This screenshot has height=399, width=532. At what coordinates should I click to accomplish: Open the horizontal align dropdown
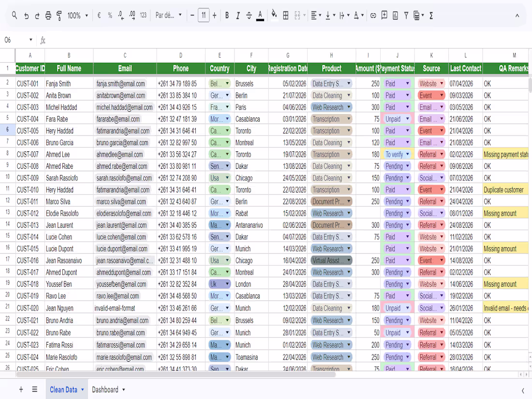tap(316, 15)
